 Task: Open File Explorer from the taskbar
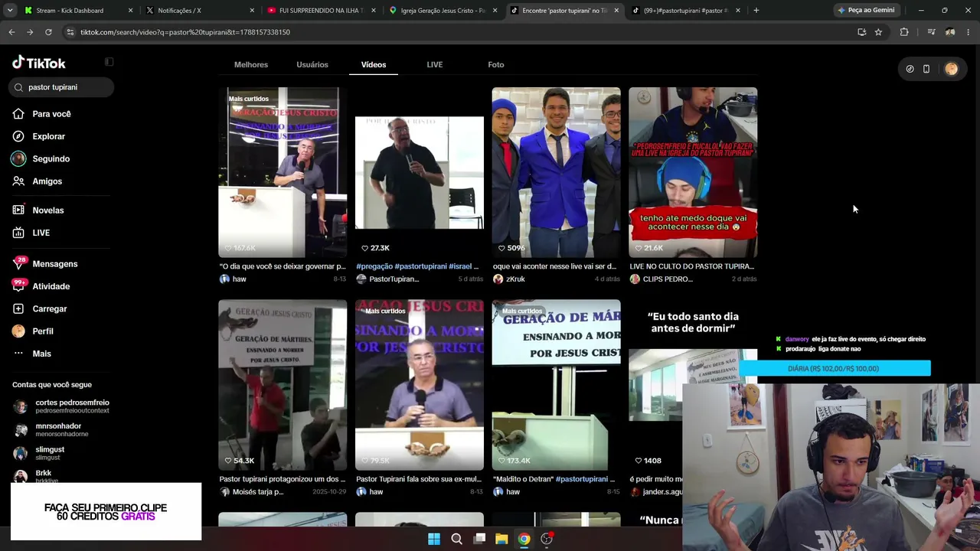click(x=501, y=539)
